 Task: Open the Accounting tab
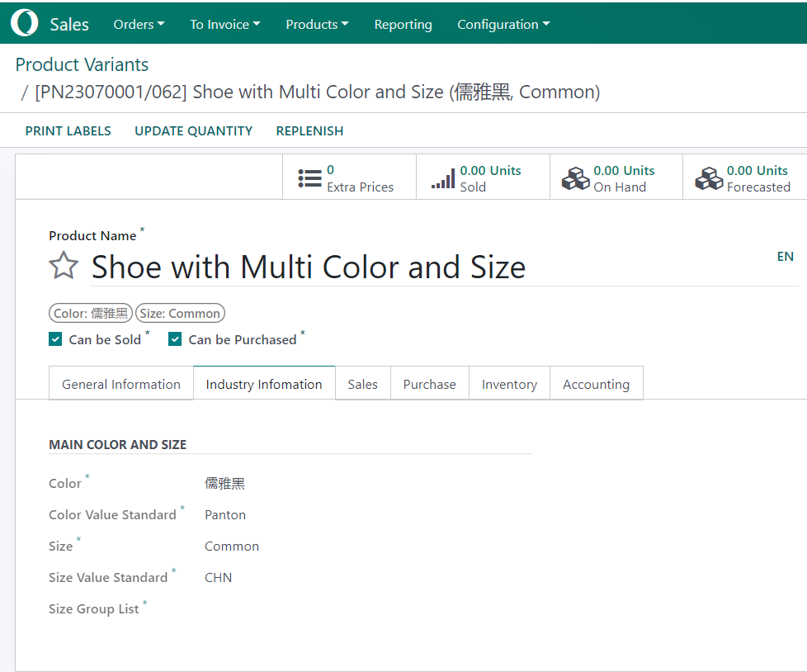click(596, 384)
